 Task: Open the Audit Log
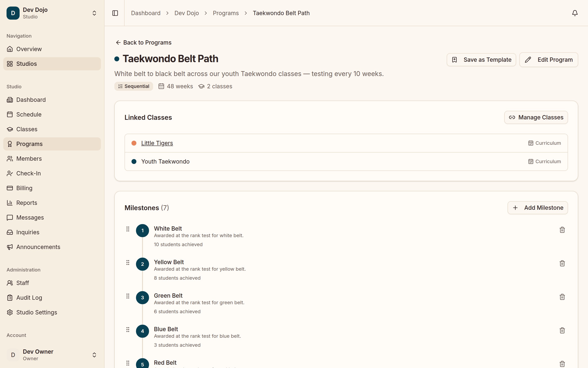(x=52, y=298)
